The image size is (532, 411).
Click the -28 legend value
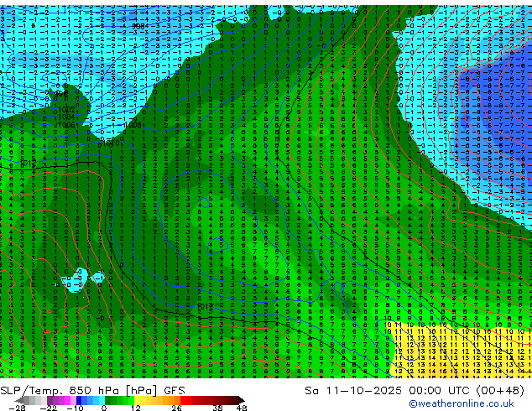[x=18, y=408]
